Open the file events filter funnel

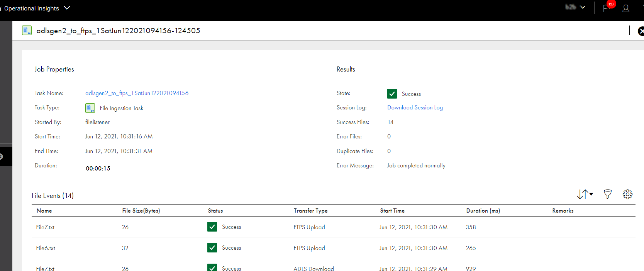608,194
